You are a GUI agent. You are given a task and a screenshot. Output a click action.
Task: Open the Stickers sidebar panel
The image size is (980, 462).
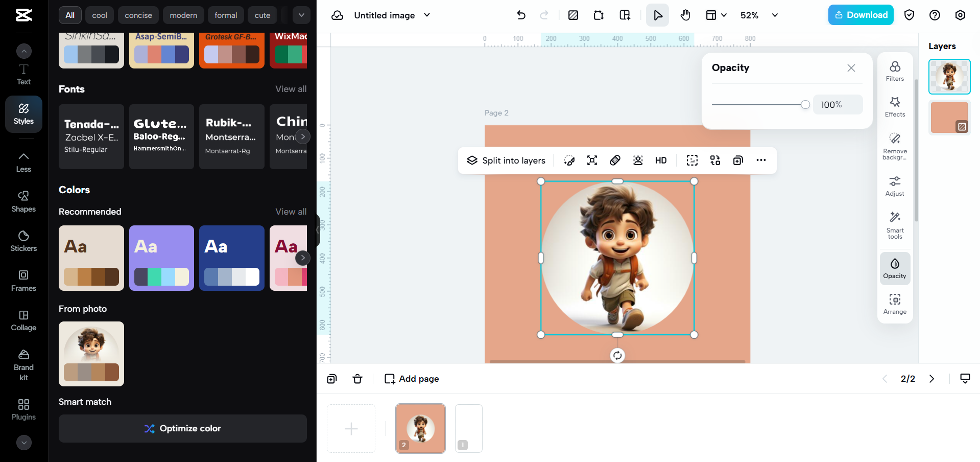coord(23,240)
